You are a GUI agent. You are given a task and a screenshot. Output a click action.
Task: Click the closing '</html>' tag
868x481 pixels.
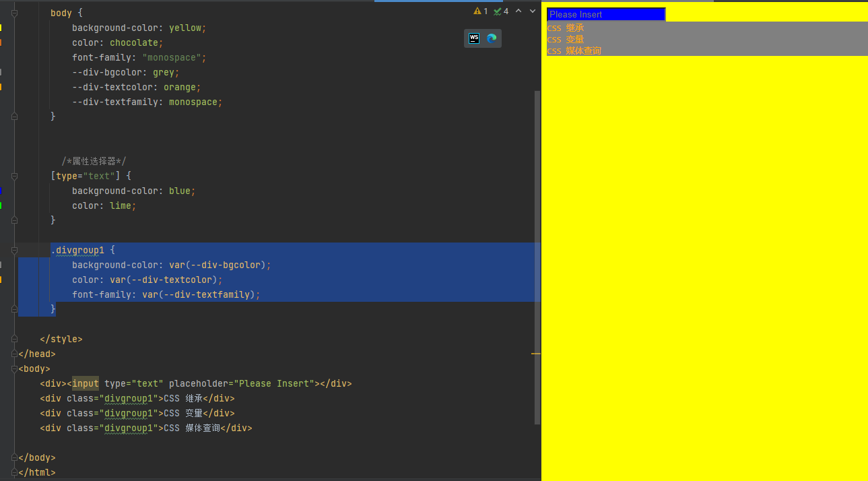pos(37,472)
